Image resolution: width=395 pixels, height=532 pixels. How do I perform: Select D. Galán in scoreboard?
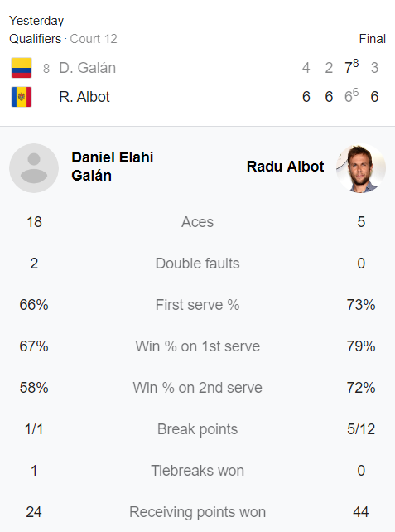(x=87, y=68)
